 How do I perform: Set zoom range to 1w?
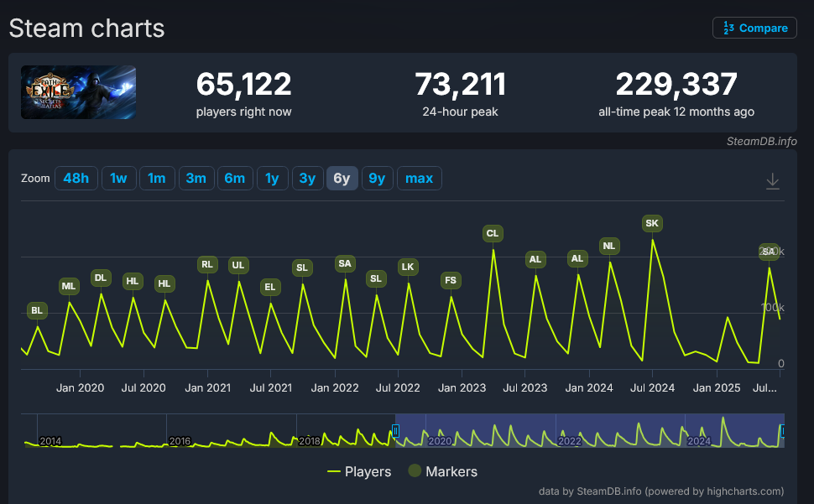118,179
